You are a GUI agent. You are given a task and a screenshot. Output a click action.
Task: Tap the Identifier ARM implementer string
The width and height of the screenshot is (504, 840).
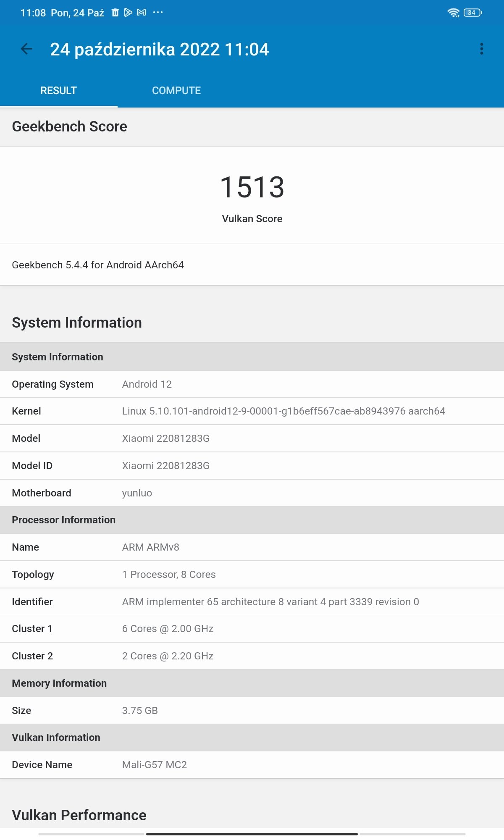[x=270, y=602]
